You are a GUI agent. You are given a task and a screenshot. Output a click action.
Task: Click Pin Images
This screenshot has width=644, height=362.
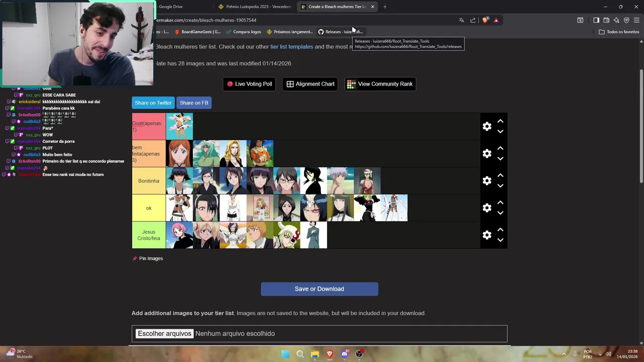(x=147, y=258)
